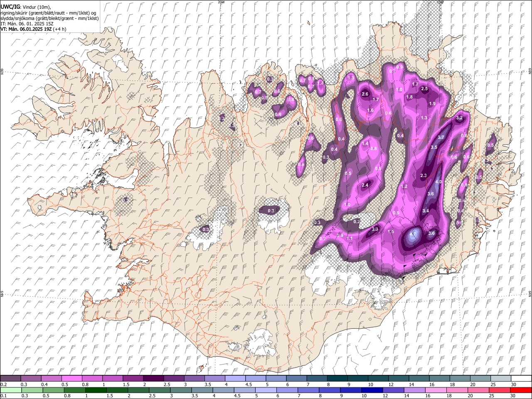Click the dark green 1–1.5 rain legend swatch
The height and width of the screenshot is (399, 532).
(x=96, y=390)
